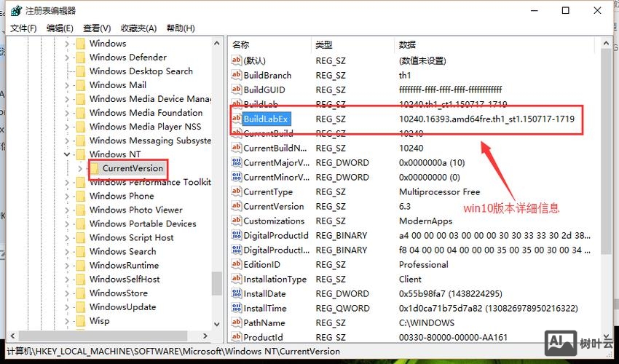Viewport: 619px width, 364px height.
Task: Open the 帮助(H) menu
Action: 181,28
